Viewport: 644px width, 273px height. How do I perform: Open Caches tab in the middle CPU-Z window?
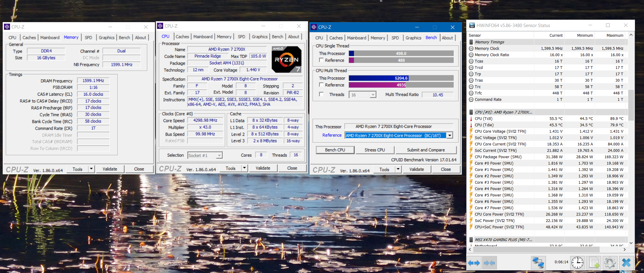(182, 36)
